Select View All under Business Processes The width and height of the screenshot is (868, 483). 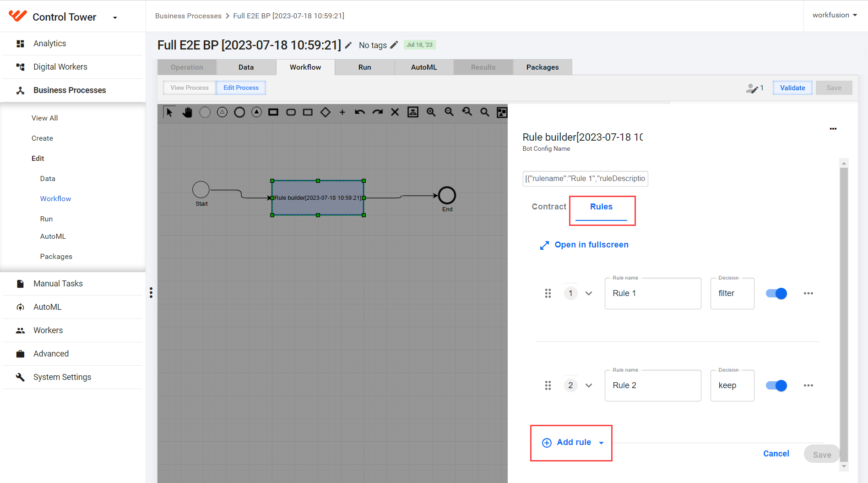[44, 118]
